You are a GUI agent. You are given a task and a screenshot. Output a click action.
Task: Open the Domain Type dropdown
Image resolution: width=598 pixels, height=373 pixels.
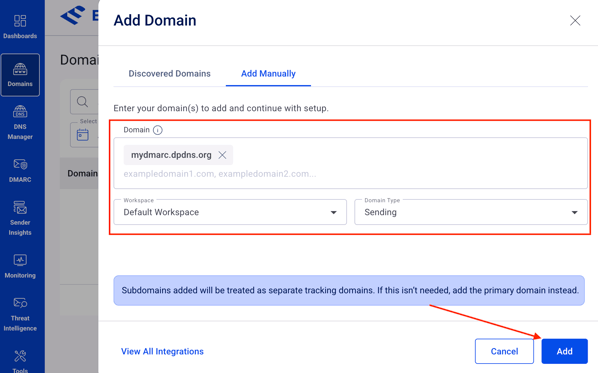(x=471, y=212)
